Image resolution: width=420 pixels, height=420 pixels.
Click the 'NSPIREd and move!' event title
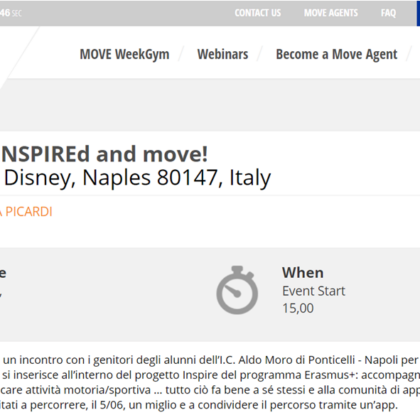point(104,154)
